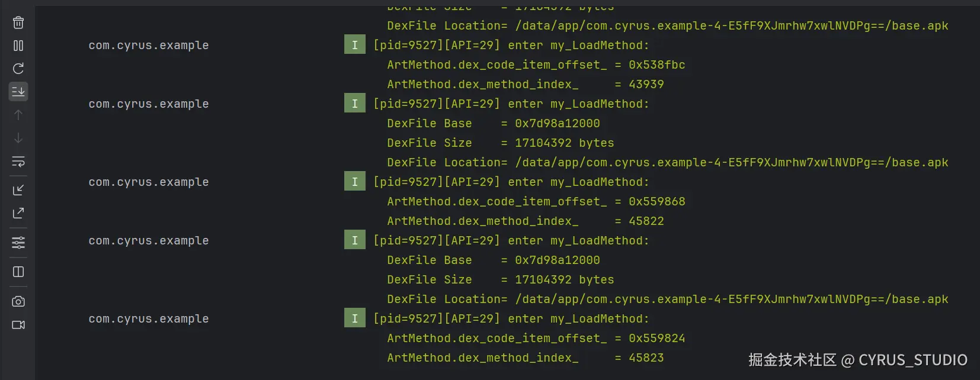Viewport: 980px width, 380px height.
Task: Click the log line with offset 0x538fbc
Action: [536, 65]
